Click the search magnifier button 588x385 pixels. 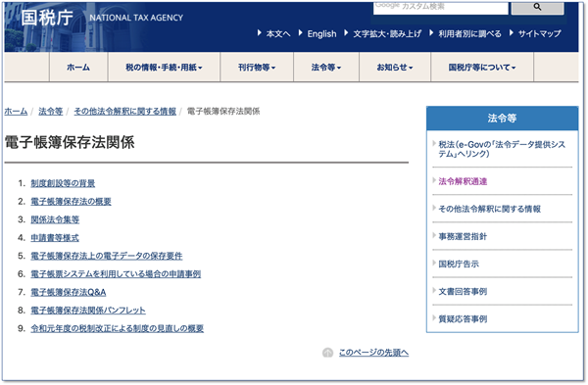coord(537,8)
